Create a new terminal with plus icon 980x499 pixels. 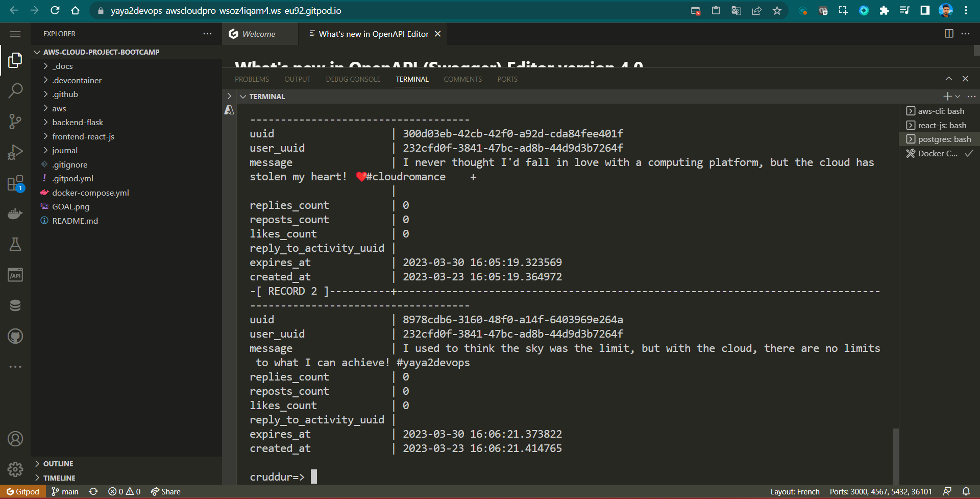point(947,96)
